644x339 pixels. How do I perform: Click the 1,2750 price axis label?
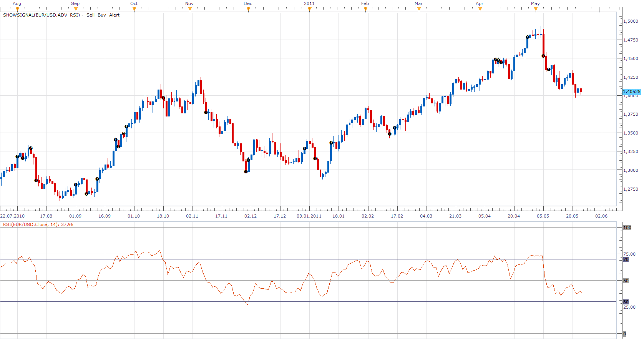pyautogui.click(x=631, y=189)
